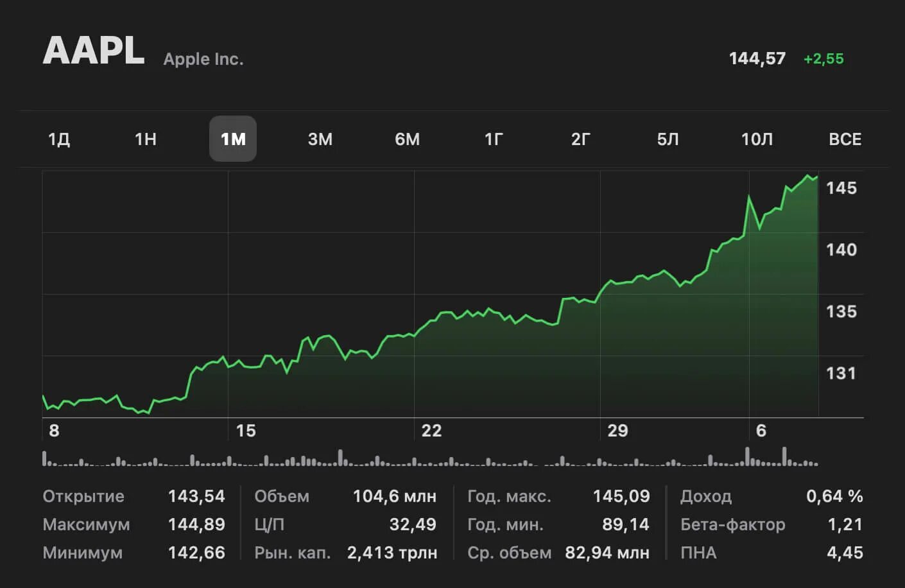Image resolution: width=905 pixels, height=588 pixels.
Task: Click the Год. мин. value 89,14
Action: coord(626,524)
